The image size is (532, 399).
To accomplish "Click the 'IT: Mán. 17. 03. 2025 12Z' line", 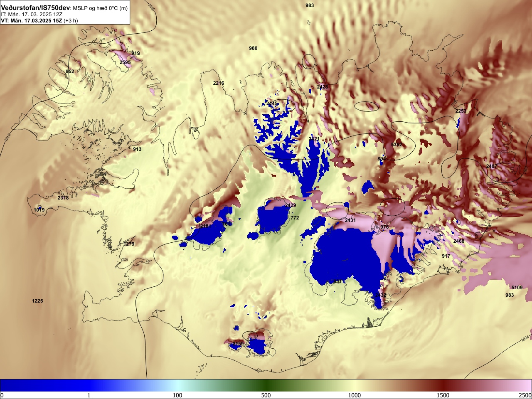I will point(32,15).
